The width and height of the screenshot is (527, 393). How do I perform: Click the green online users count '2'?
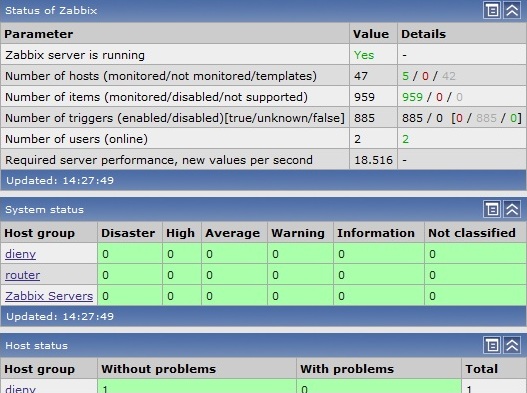click(x=405, y=139)
